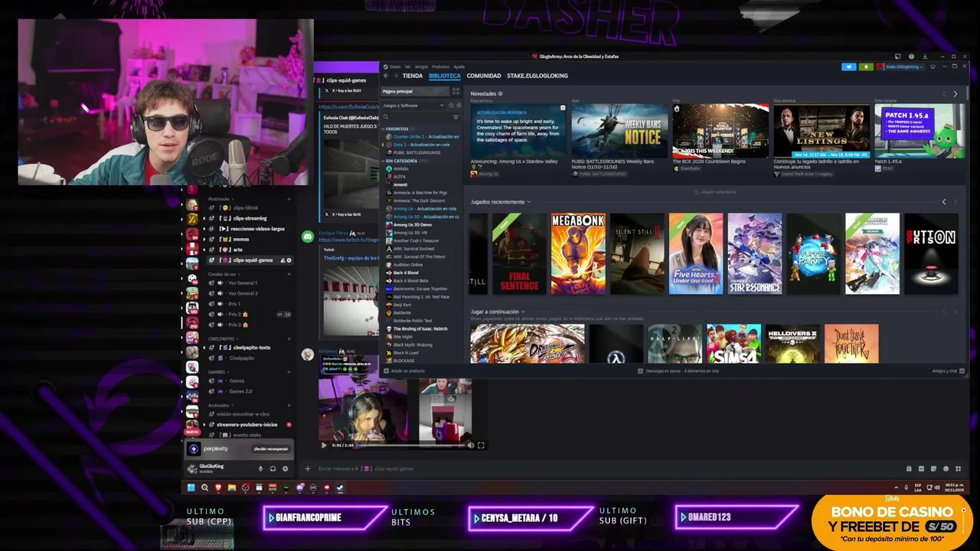Open the Jugar a continuación shelf dropdown
The image size is (980, 551).
pos(498,311)
